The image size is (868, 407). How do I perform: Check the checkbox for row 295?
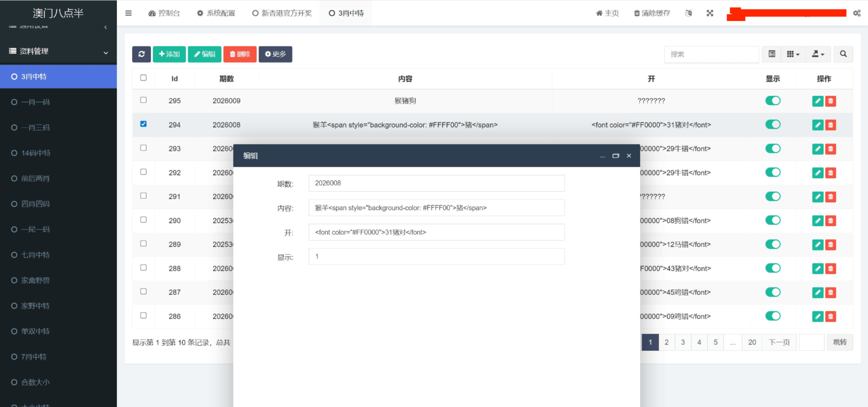coord(143,100)
